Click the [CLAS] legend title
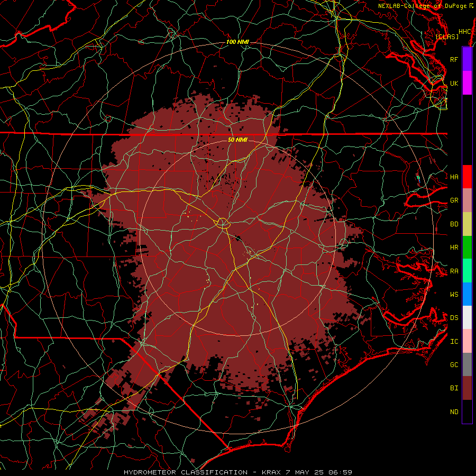 tap(447, 36)
